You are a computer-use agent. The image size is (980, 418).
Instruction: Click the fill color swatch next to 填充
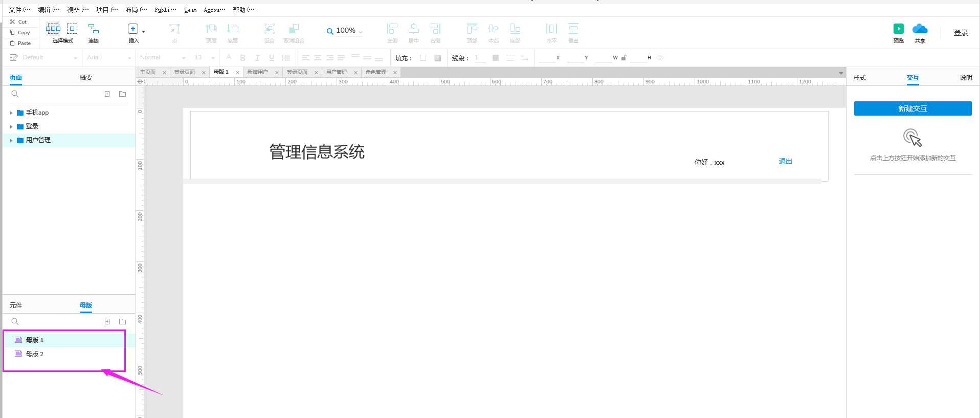pyautogui.click(x=423, y=58)
